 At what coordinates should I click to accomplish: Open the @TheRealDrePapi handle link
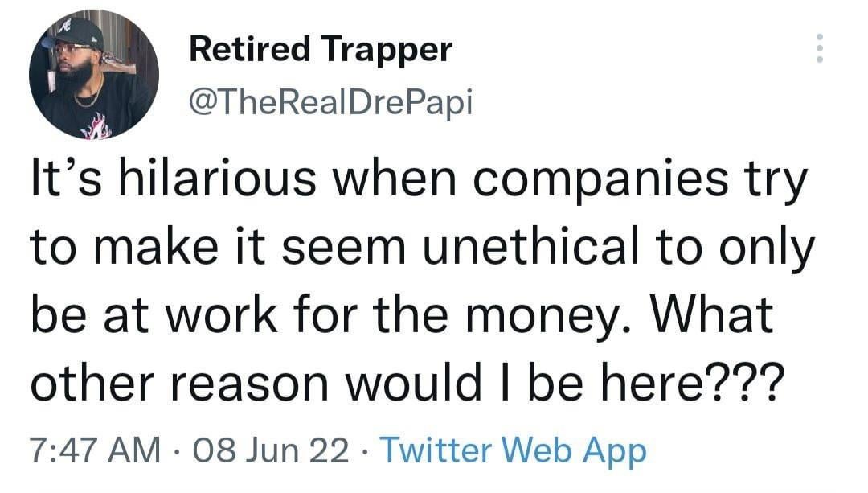coord(331,102)
